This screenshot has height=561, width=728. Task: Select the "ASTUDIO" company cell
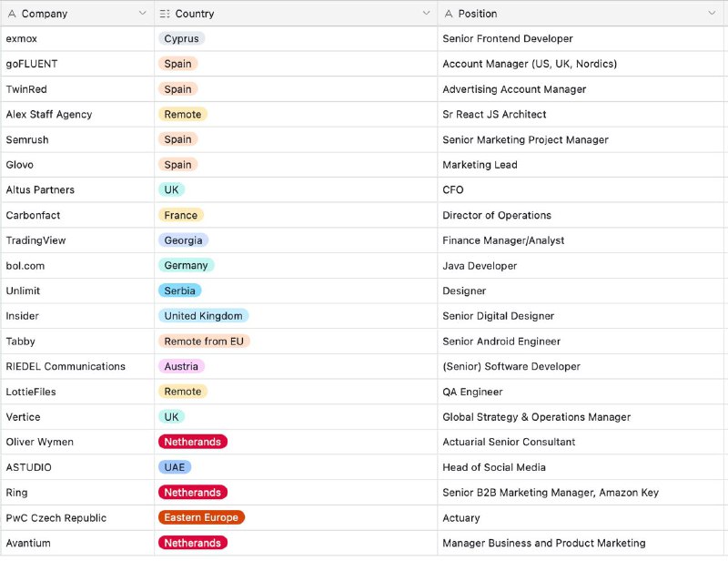pos(77,467)
